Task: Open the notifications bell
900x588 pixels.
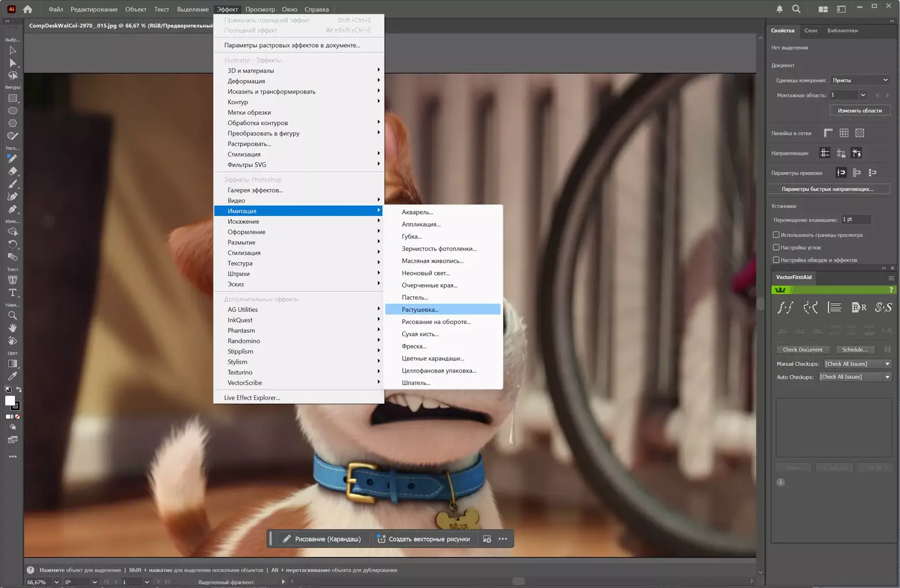Action: point(780,9)
